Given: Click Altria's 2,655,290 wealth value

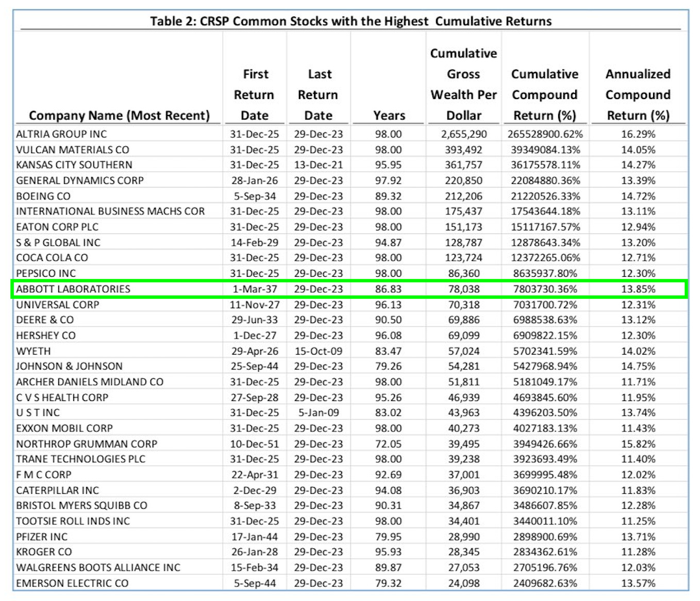Looking at the screenshot, I should [x=464, y=134].
